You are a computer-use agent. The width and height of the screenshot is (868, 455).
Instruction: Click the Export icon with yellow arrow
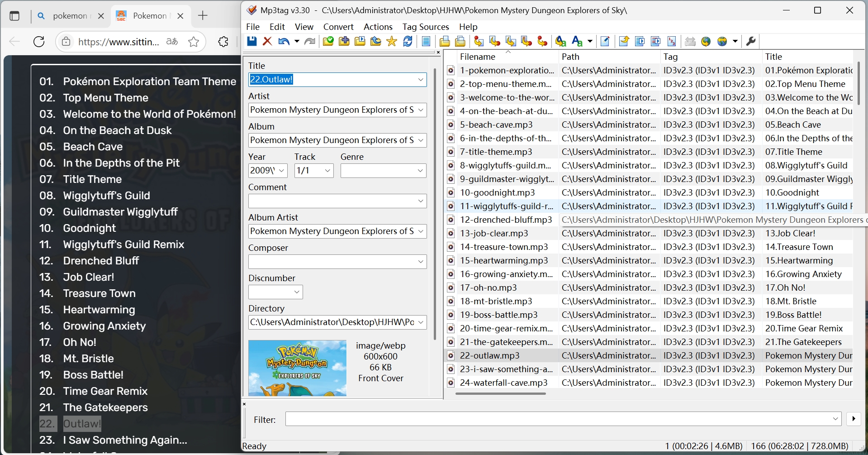pyautogui.click(x=624, y=41)
